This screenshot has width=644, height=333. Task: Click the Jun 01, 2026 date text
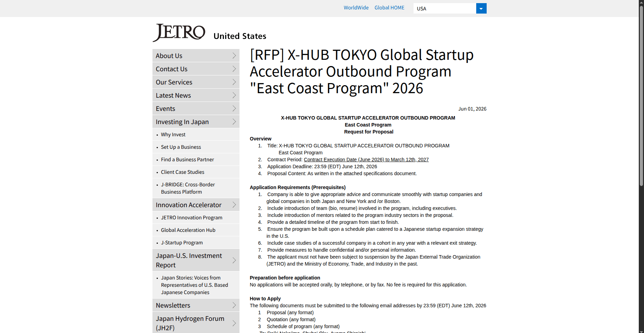click(x=472, y=109)
